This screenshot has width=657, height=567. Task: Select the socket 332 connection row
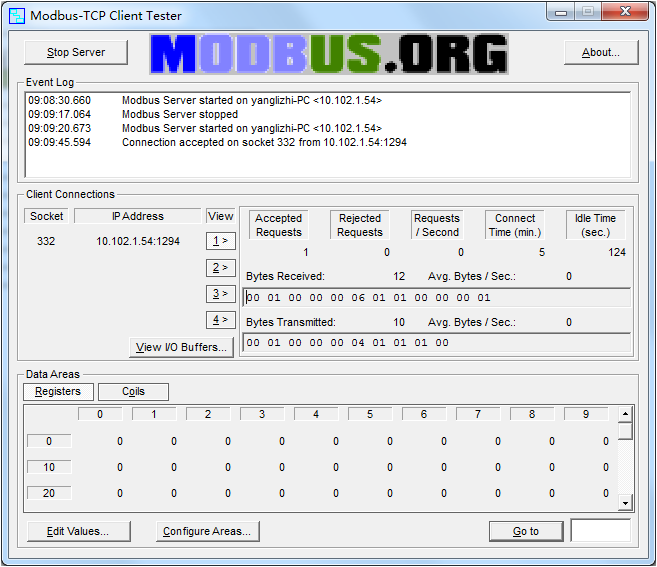[109, 241]
